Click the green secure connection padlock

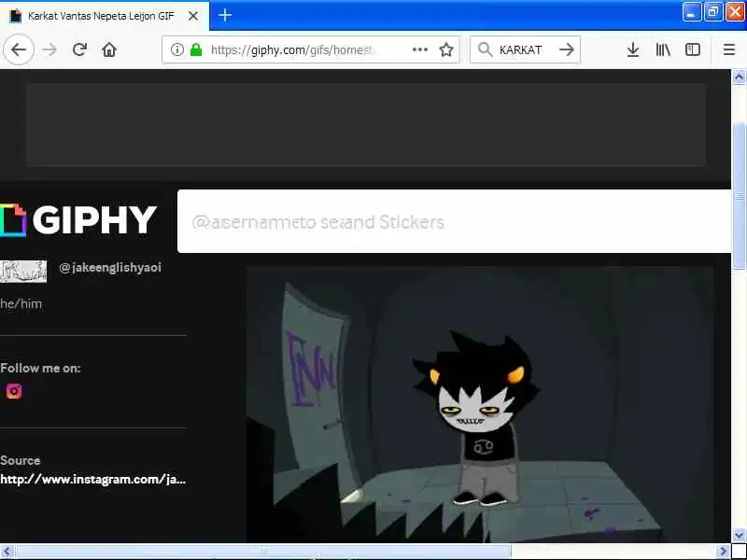tap(196, 49)
